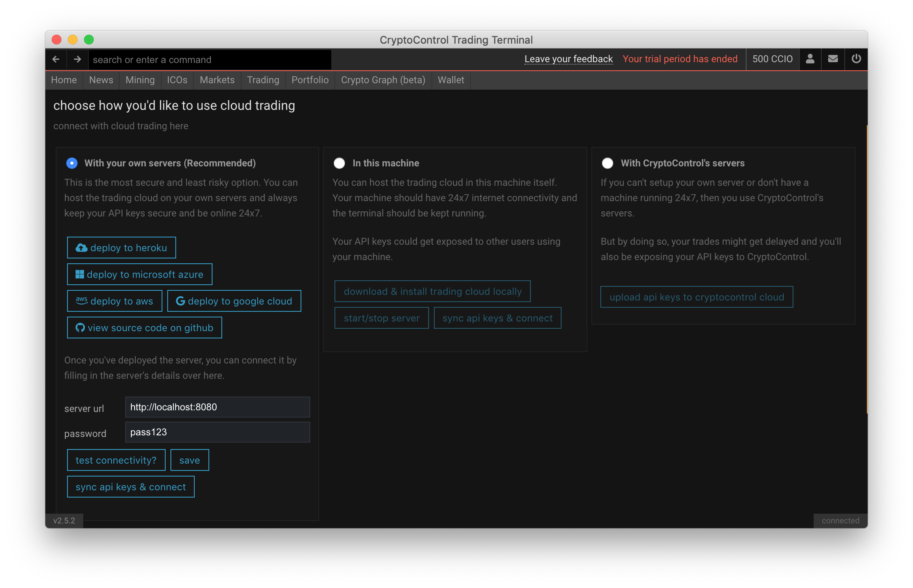Focus the server url input field
Screen dimensions: 913x588
217,407
